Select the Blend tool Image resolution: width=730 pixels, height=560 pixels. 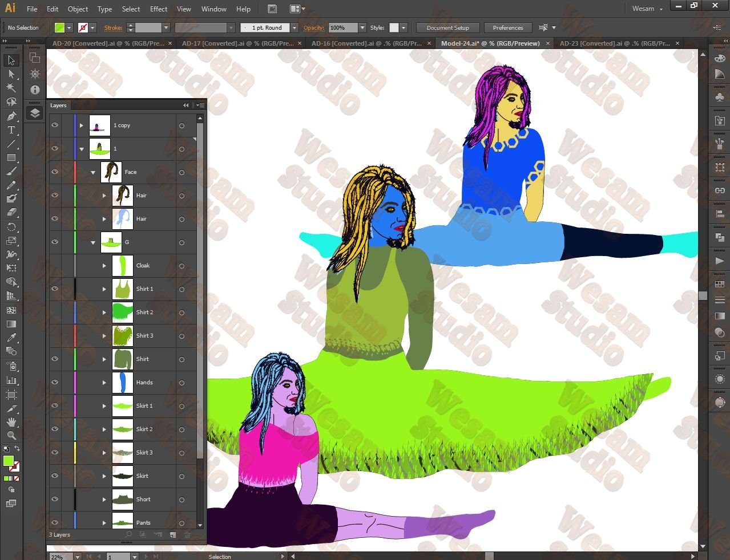11,351
